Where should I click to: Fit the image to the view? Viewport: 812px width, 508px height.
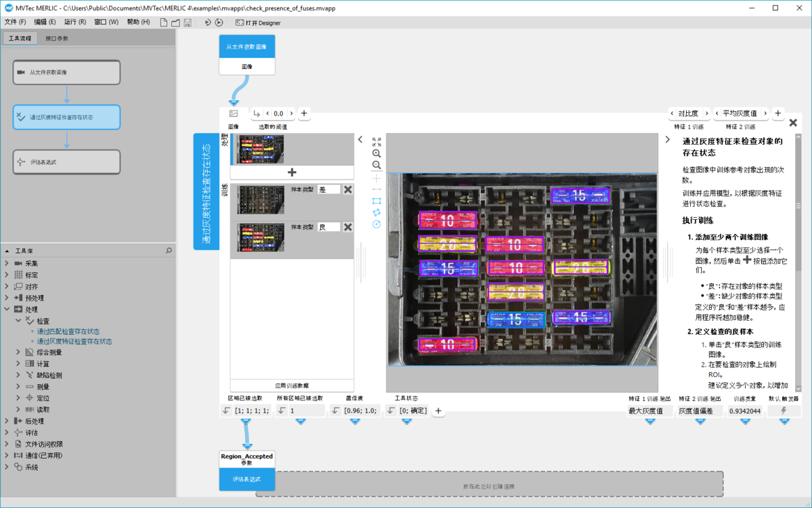click(x=376, y=142)
